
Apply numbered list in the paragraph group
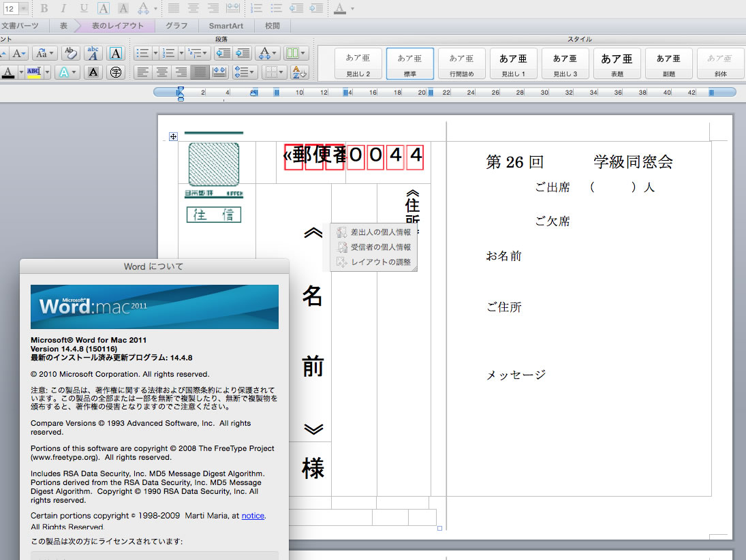(168, 53)
